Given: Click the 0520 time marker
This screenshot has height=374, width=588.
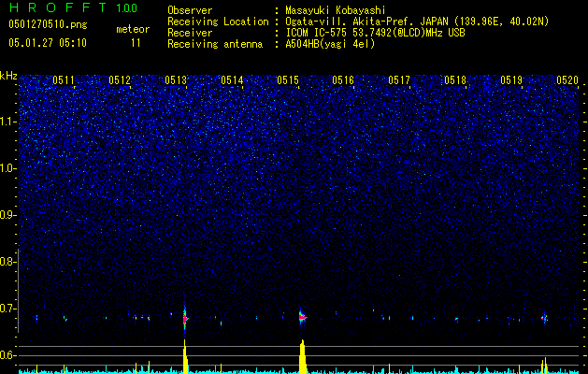Looking at the screenshot, I should pyautogui.click(x=567, y=80).
